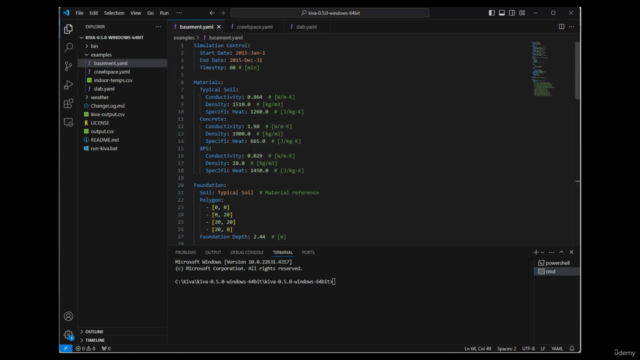Viewport: 640px width, 360px height.
Task: Change language mode via YAML status item
Action: pyautogui.click(x=557, y=349)
